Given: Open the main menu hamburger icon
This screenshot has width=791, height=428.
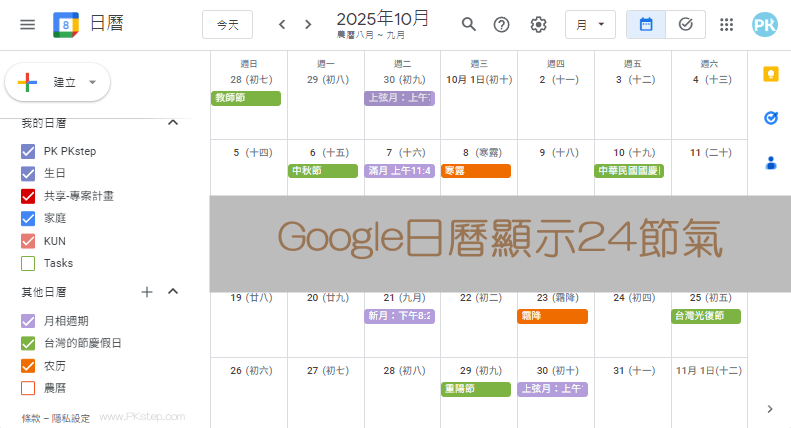Looking at the screenshot, I should pos(27,24).
